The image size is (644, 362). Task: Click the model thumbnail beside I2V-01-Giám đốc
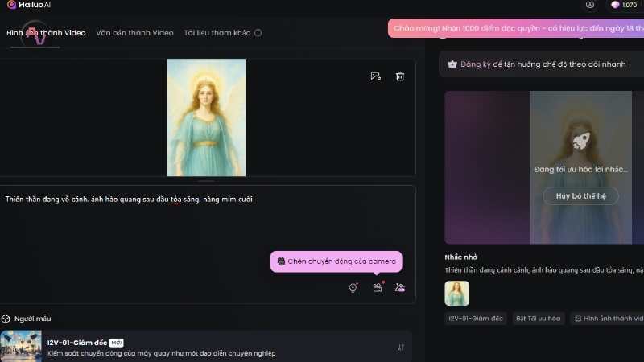pyautogui.click(x=21, y=347)
